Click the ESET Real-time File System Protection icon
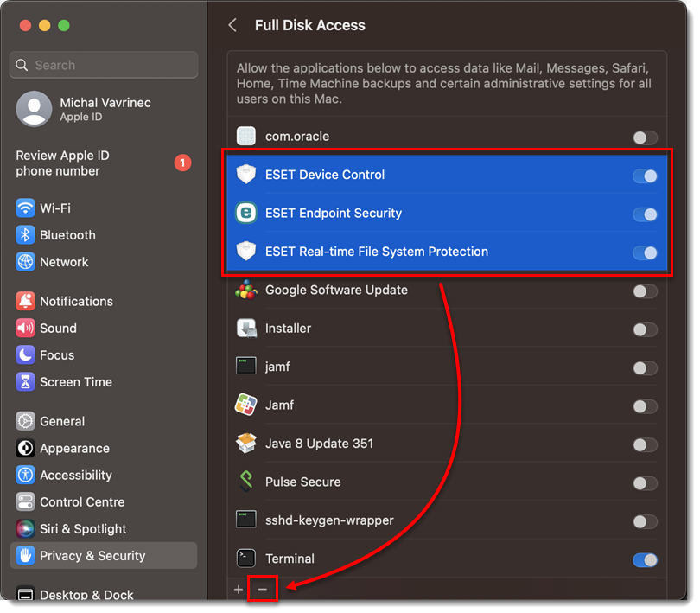700x613 pixels. click(x=246, y=252)
